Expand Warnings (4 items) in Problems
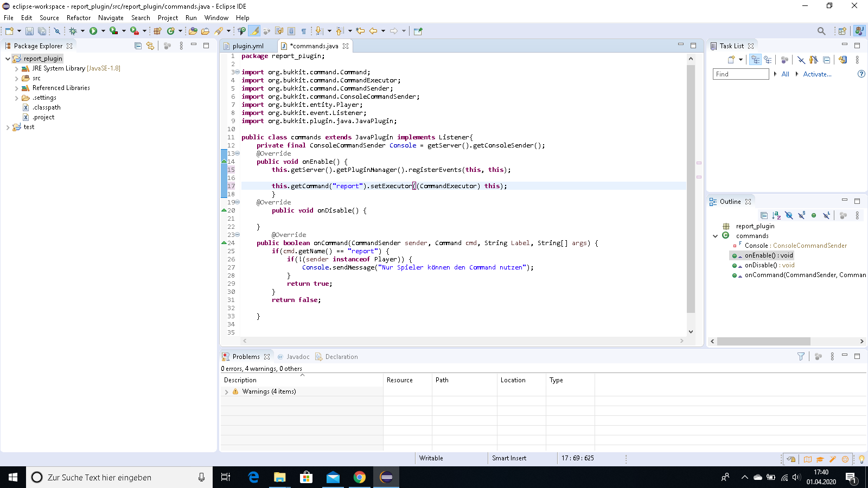The height and width of the screenshot is (488, 868). (227, 392)
